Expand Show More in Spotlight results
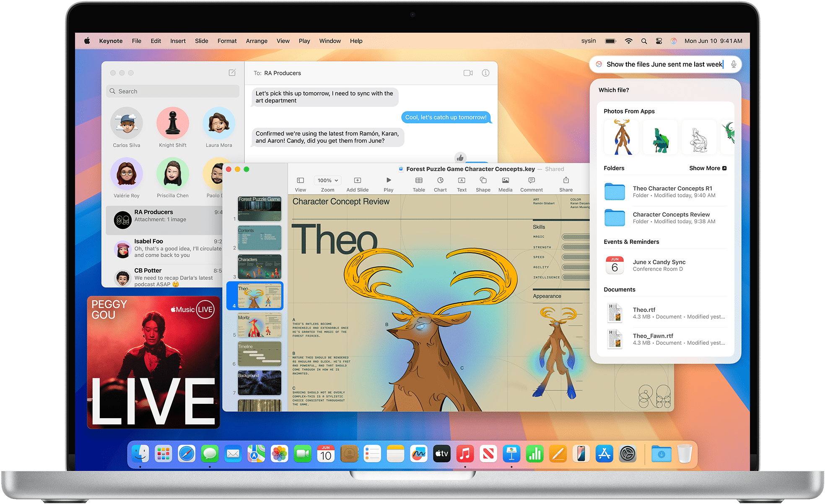 click(707, 171)
